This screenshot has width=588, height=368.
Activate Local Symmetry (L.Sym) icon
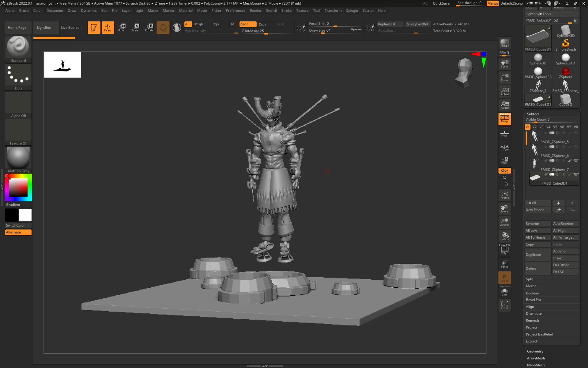tap(504, 147)
